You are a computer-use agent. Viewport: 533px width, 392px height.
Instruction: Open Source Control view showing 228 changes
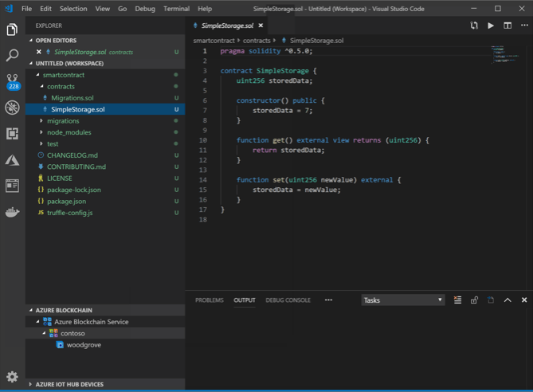(13, 81)
